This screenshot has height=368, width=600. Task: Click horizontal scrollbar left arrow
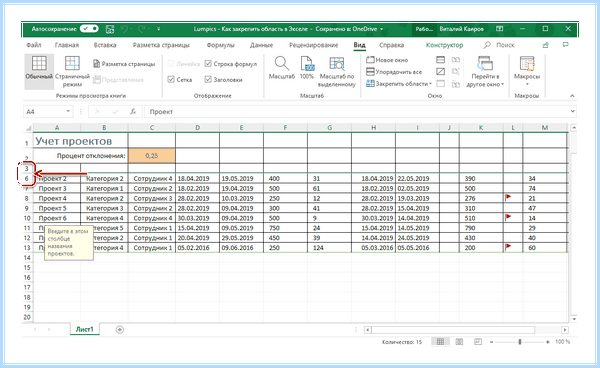click(367, 330)
